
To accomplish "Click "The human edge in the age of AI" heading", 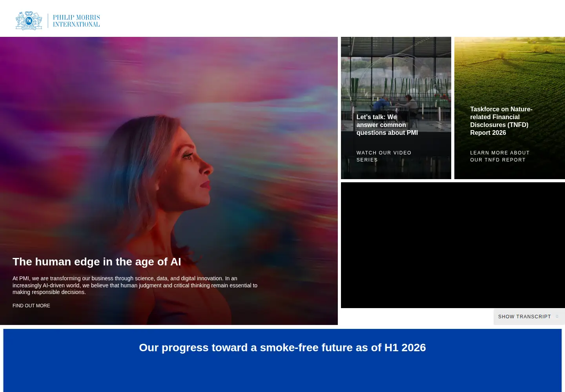I will (x=97, y=262).
